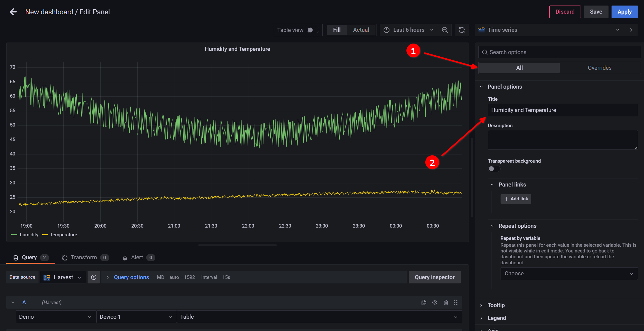Image resolution: width=644 pixels, height=331 pixels.
Task: Open the Alert tab
Action: [138, 258]
